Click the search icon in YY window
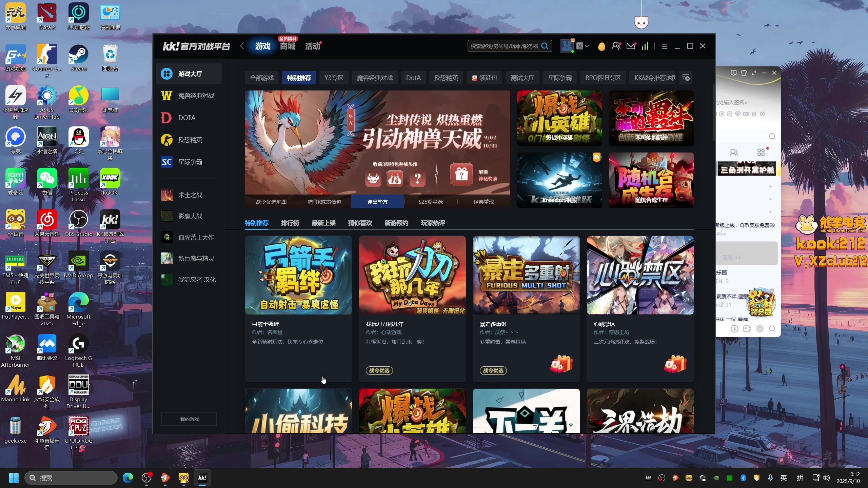The height and width of the screenshot is (488, 868). (x=772, y=136)
